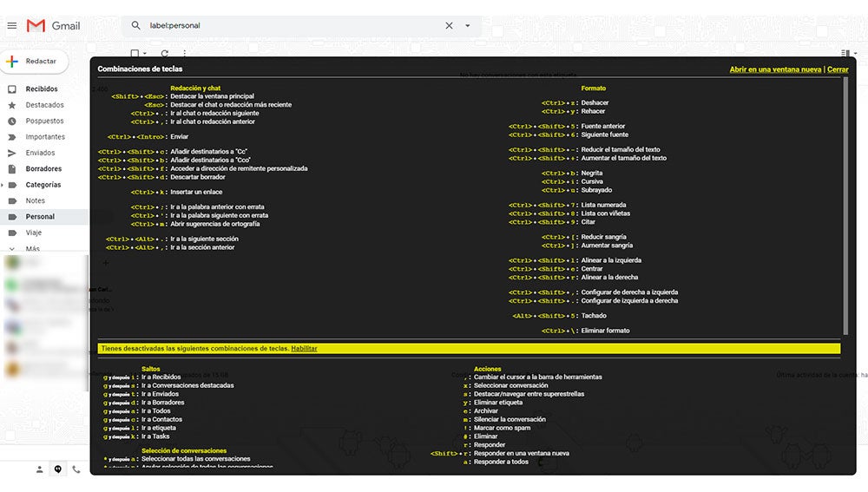Click the search magnifier icon
This screenshot has height=492, width=868.
click(x=135, y=25)
